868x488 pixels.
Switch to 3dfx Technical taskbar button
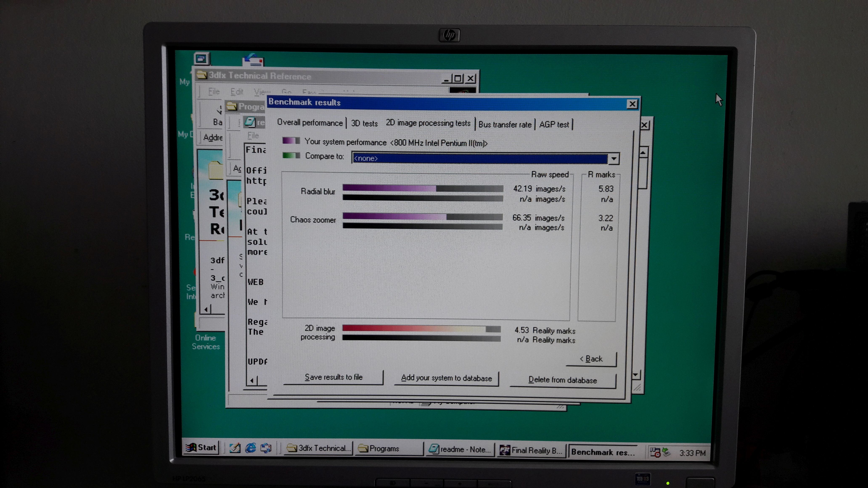pos(318,448)
